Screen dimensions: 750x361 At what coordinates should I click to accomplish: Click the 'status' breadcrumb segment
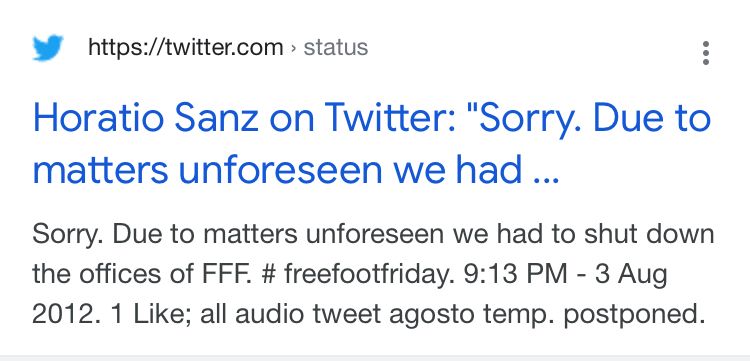(336, 47)
